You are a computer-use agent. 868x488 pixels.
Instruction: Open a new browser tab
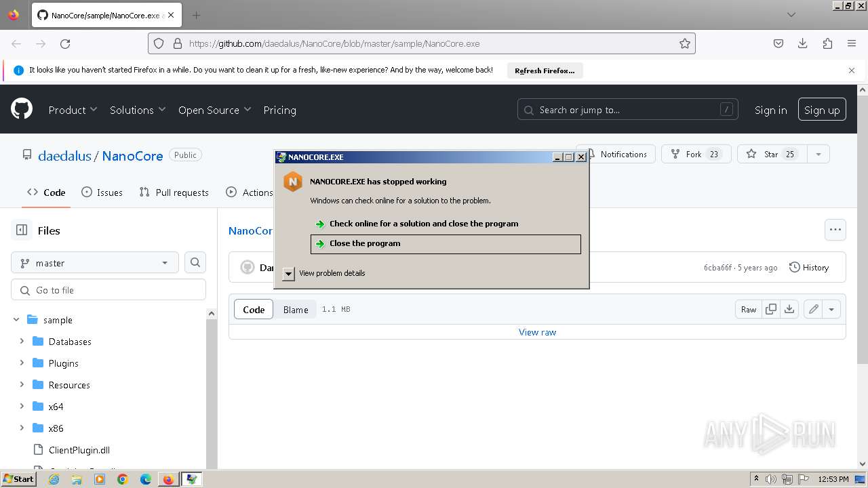point(196,15)
